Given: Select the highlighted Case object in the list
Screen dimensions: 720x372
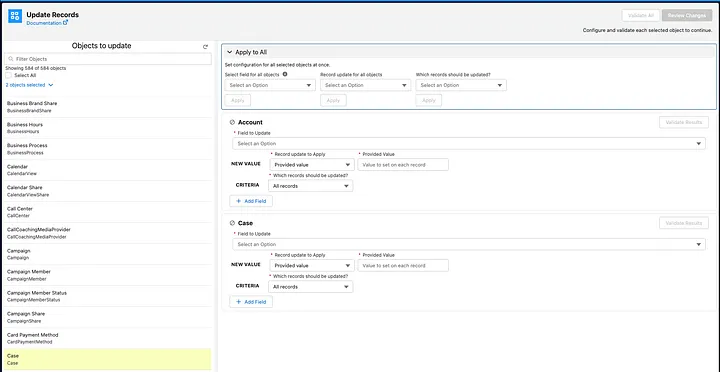Looking at the screenshot, I should point(107,359).
